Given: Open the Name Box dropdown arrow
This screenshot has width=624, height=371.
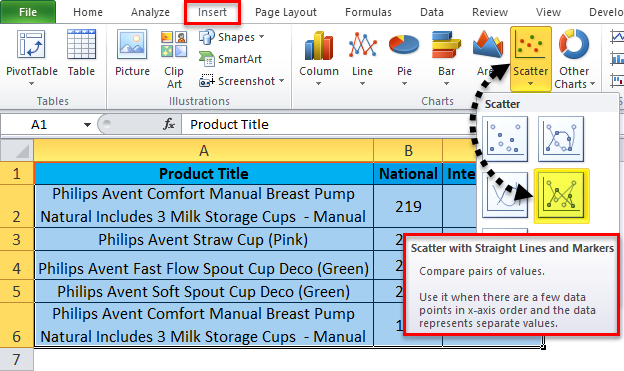Looking at the screenshot, I should pos(87,125).
